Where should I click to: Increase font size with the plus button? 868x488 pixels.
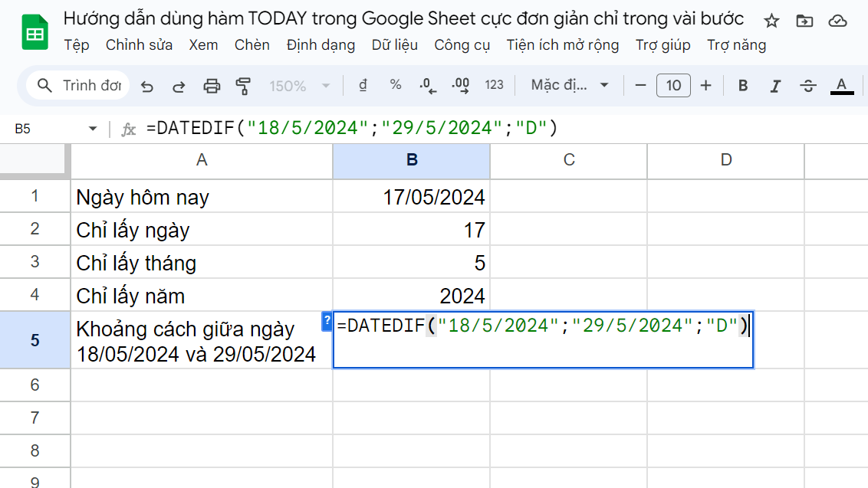coord(705,85)
